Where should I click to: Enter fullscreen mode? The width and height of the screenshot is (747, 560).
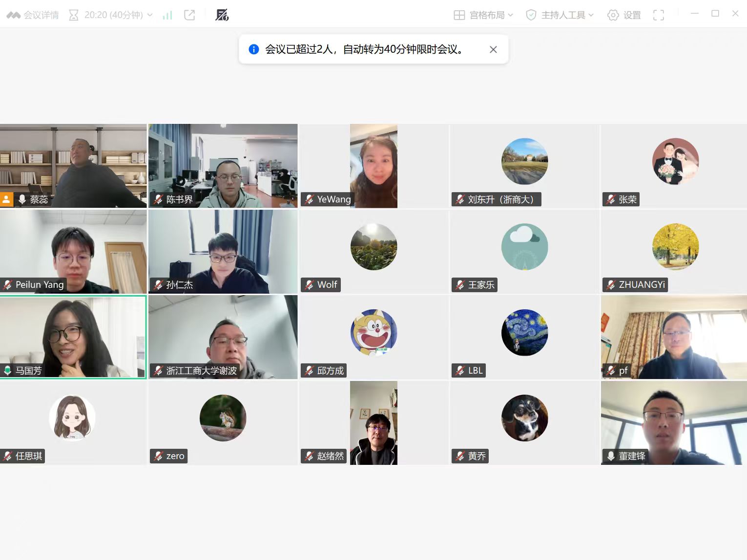tap(659, 15)
